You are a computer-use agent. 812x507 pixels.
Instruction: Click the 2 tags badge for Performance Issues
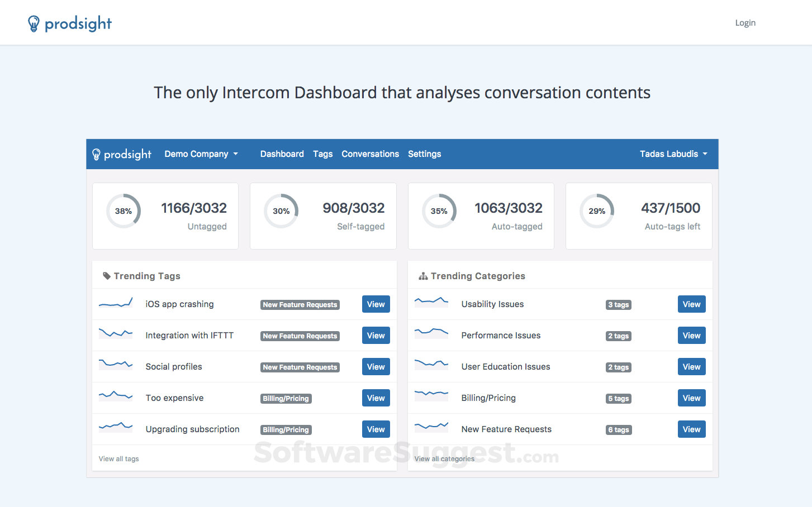tap(619, 336)
